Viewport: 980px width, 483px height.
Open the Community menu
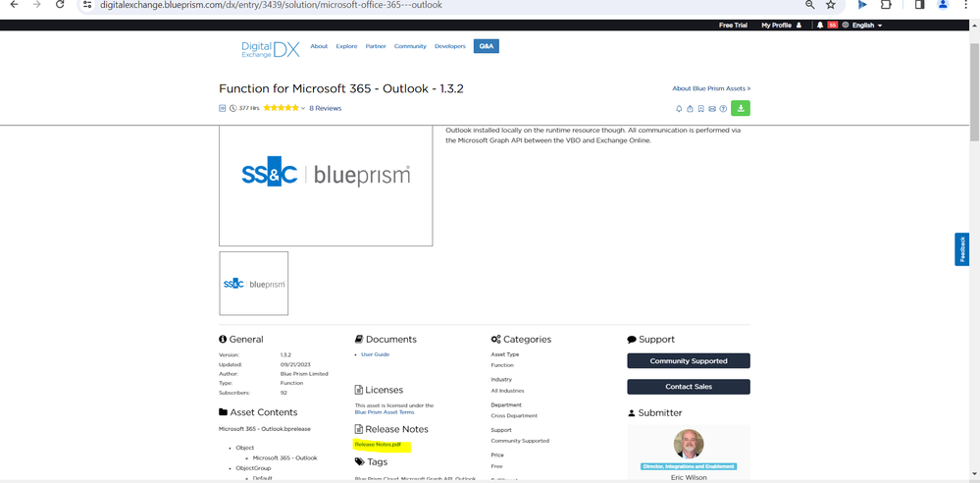410,46
